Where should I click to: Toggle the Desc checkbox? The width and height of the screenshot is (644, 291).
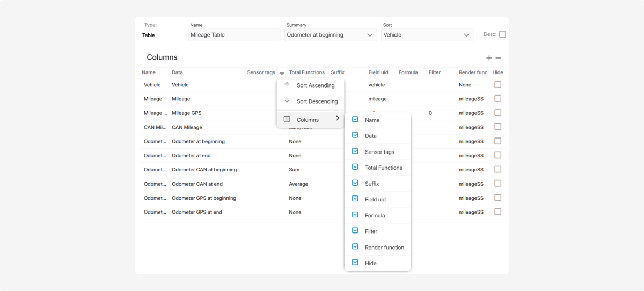[x=502, y=34]
